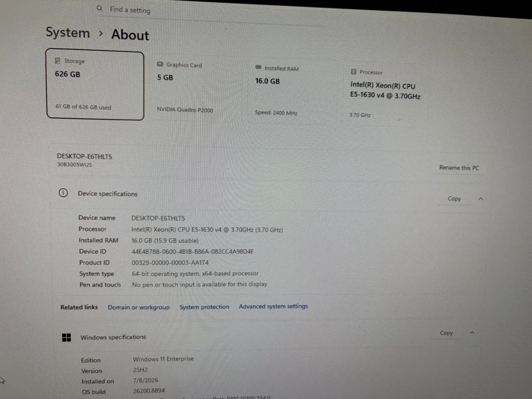
Task: Select the Installed RAM 16.0 GB value
Action: [165, 241]
